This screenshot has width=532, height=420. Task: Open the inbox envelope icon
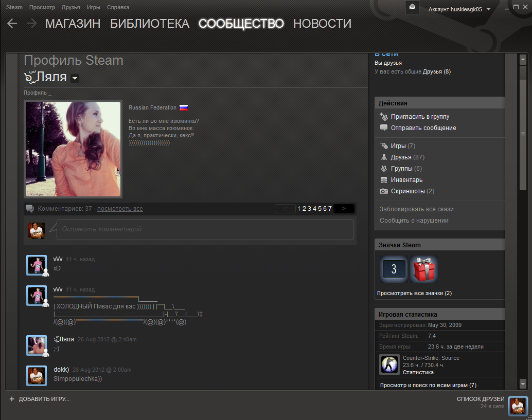(x=412, y=7)
